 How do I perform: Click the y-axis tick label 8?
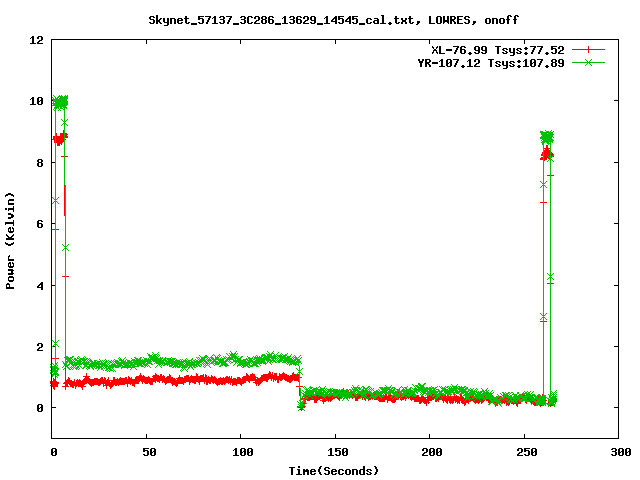(x=40, y=163)
